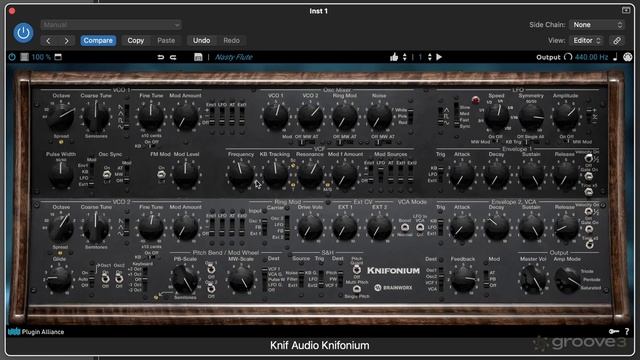Click the VCF Resonance knob
The height and width of the screenshot is (360, 640).
coord(310,175)
